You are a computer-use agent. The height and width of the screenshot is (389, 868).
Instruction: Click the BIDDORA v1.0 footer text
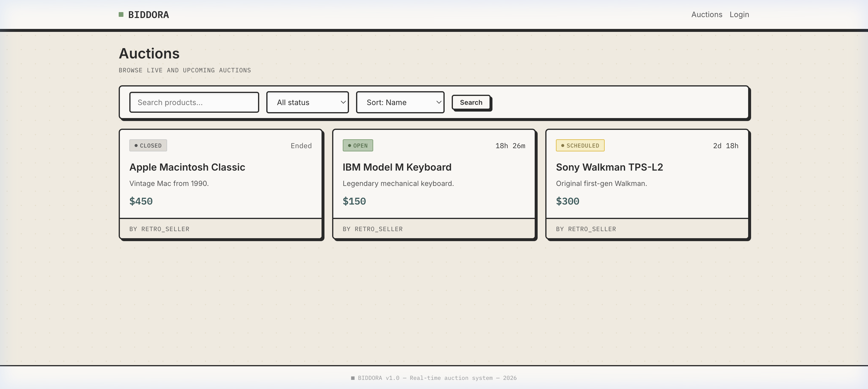tap(434, 378)
